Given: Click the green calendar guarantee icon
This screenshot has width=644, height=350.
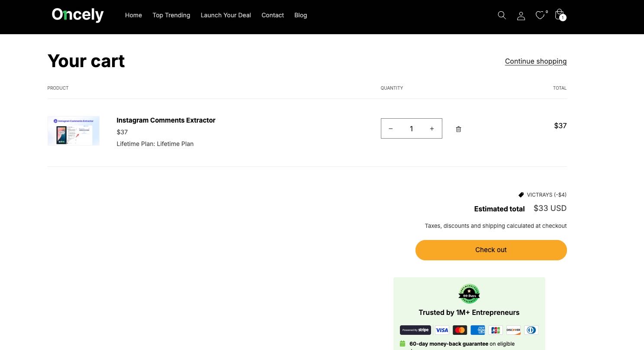Looking at the screenshot, I should click(402, 344).
